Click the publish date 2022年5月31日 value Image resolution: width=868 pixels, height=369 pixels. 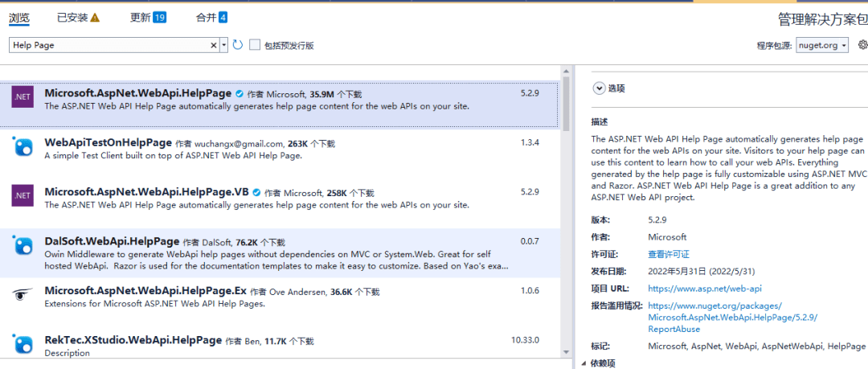[x=702, y=272]
